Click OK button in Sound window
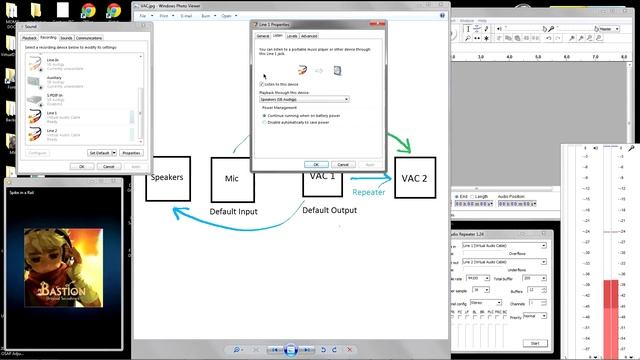Image resolution: width=640 pixels, height=360 pixels. 82,167
